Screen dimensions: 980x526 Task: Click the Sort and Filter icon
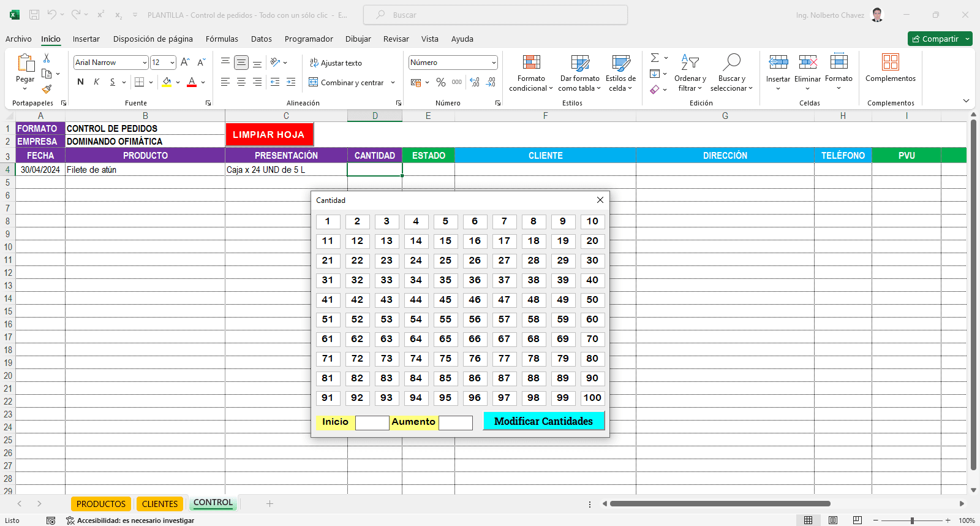690,63
